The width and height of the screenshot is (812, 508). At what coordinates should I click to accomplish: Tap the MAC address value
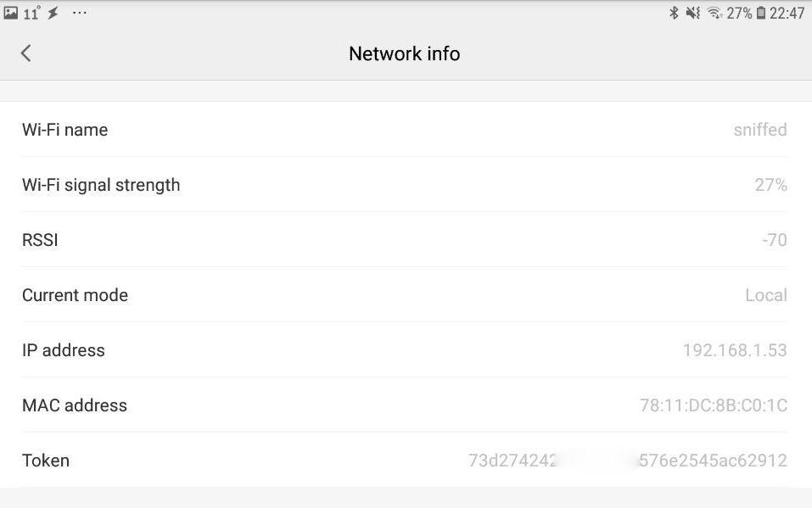(x=713, y=405)
